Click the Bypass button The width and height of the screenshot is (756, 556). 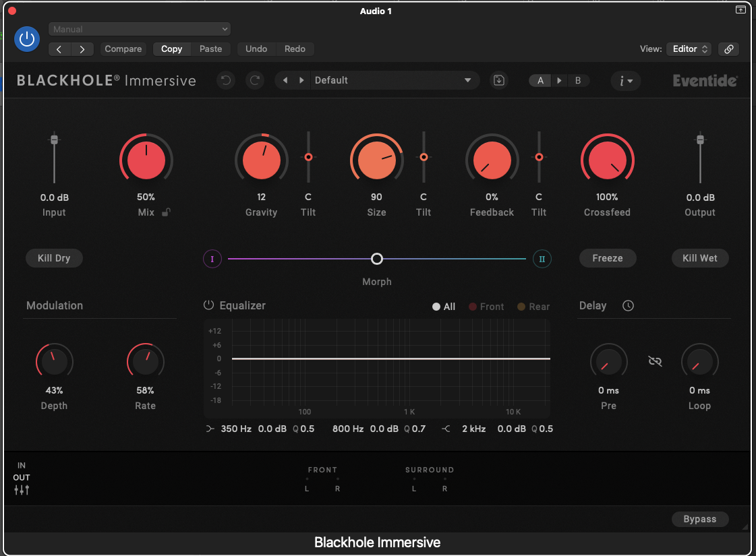[x=699, y=519]
